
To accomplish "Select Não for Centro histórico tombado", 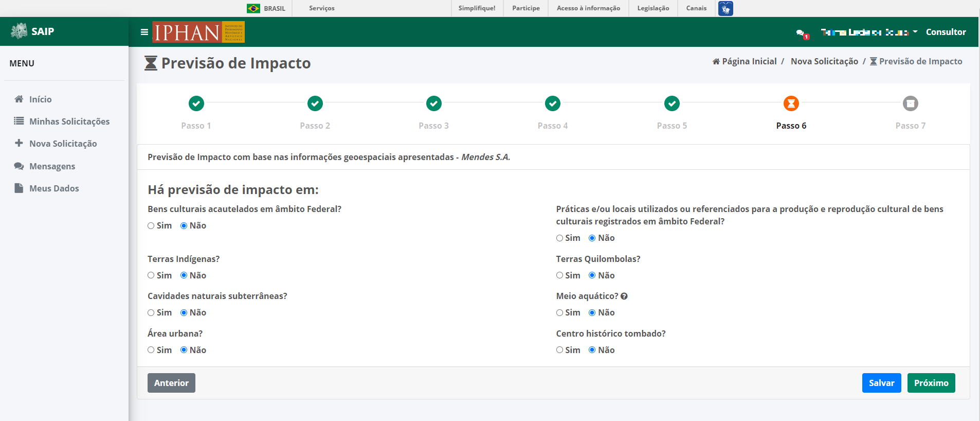I will click(x=592, y=350).
